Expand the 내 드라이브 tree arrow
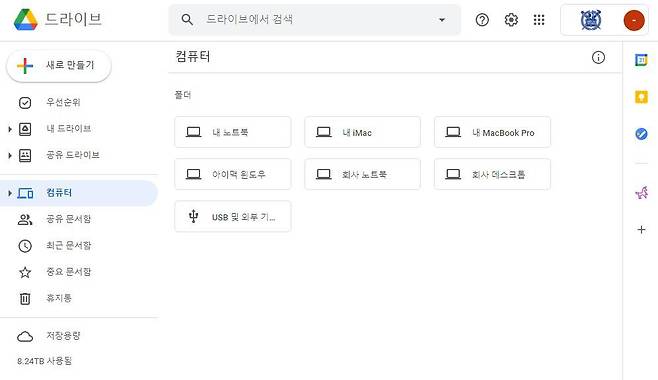 click(x=9, y=129)
